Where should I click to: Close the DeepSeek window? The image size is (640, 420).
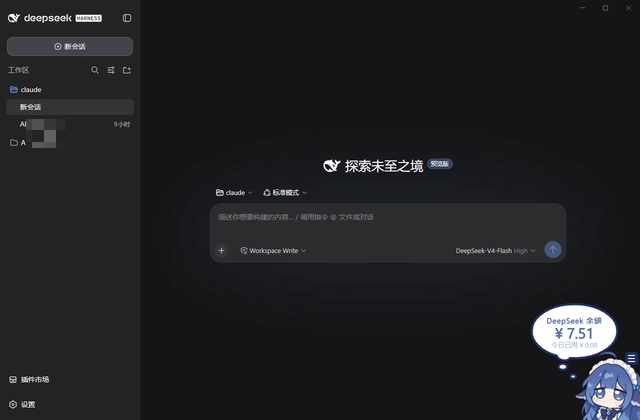pyautogui.click(x=628, y=8)
